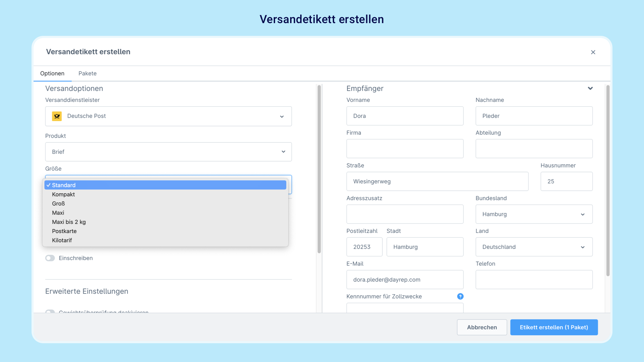Click the Kennnummer für Zollzwecke label
This screenshot has height=362, width=644.
384,296
